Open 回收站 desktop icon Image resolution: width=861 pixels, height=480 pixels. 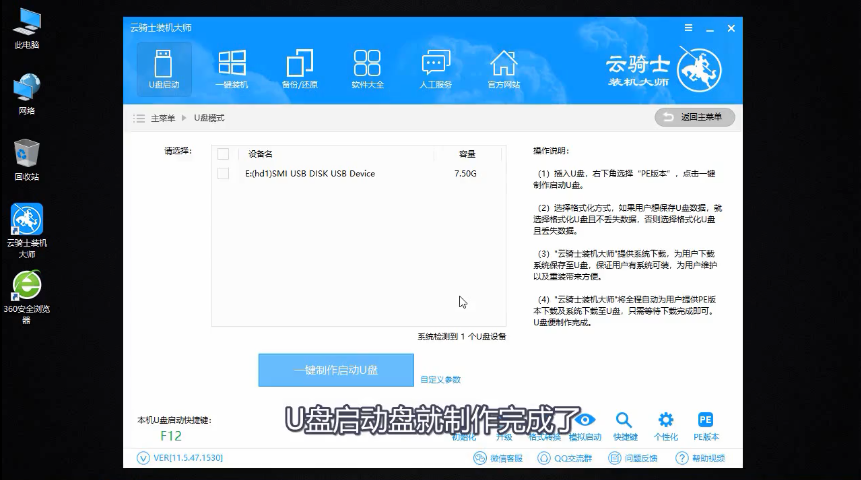26,160
